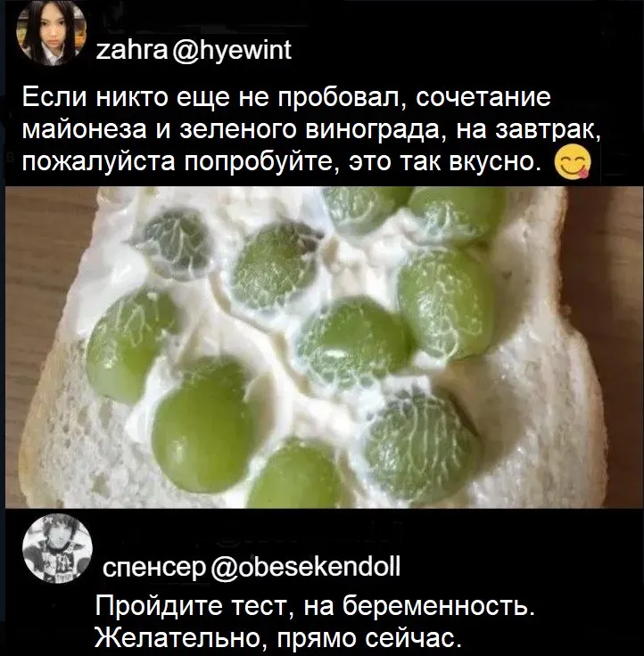644x656 pixels.
Task: Open zahra's profile avatar picture
Action: coord(51,34)
